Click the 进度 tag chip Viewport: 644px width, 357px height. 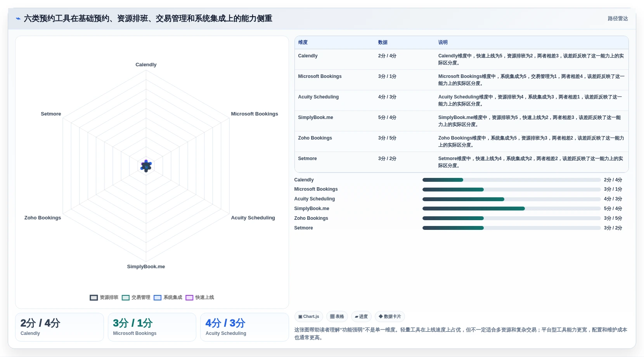[361, 317]
